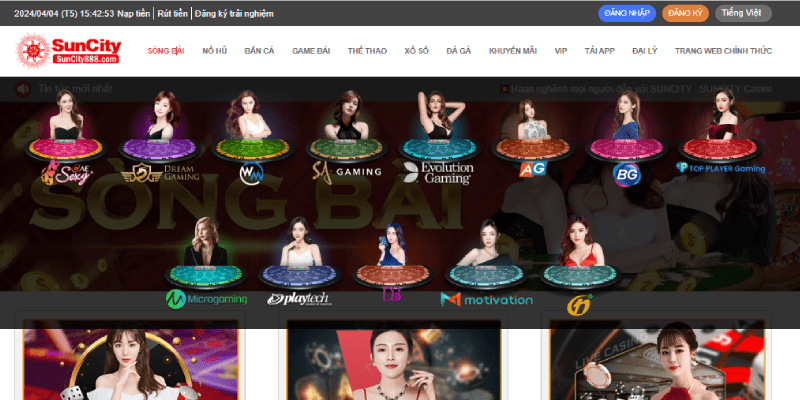
Task: Open the Evolution Gaming logo
Action: pos(438,173)
